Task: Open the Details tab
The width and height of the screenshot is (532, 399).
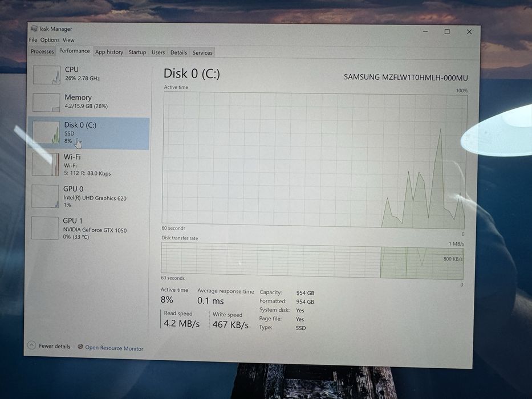Action: [179, 52]
